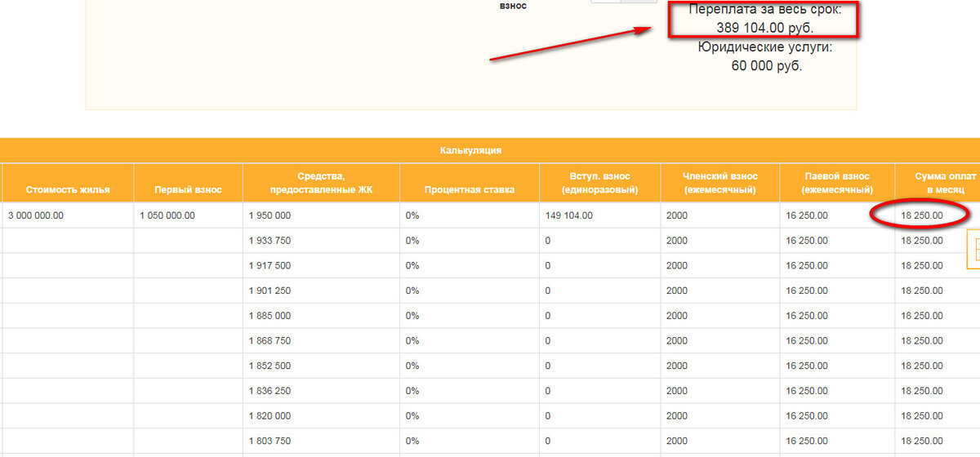Click the entry fee 0 in the 1 820 000 row
980x457 pixels.
[600, 416]
